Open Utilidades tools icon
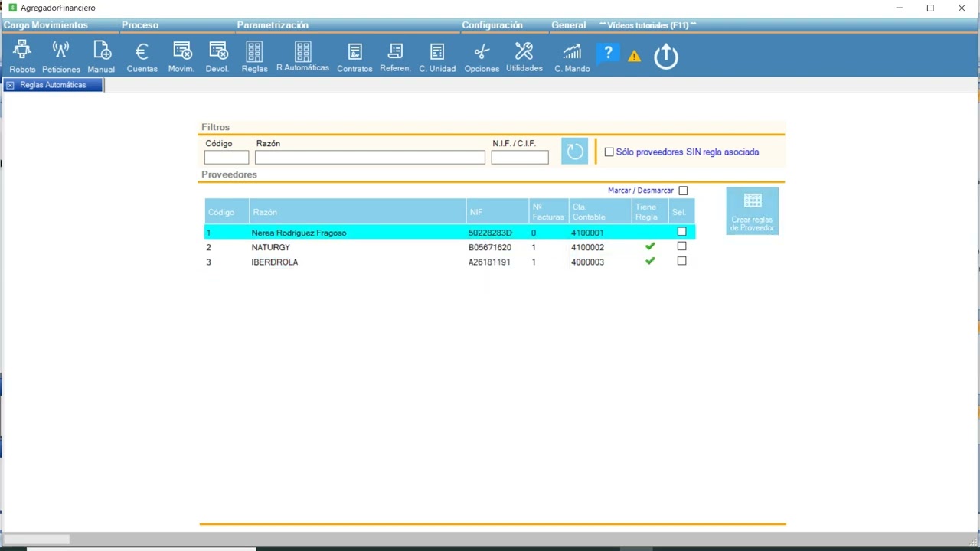This screenshot has width=980, height=551. pyautogui.click(x=524, y=57)
